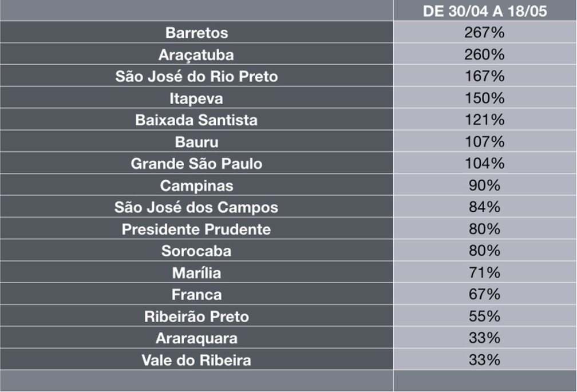Select the Bauru region label
577x392 pixels.
click(196, 142)
